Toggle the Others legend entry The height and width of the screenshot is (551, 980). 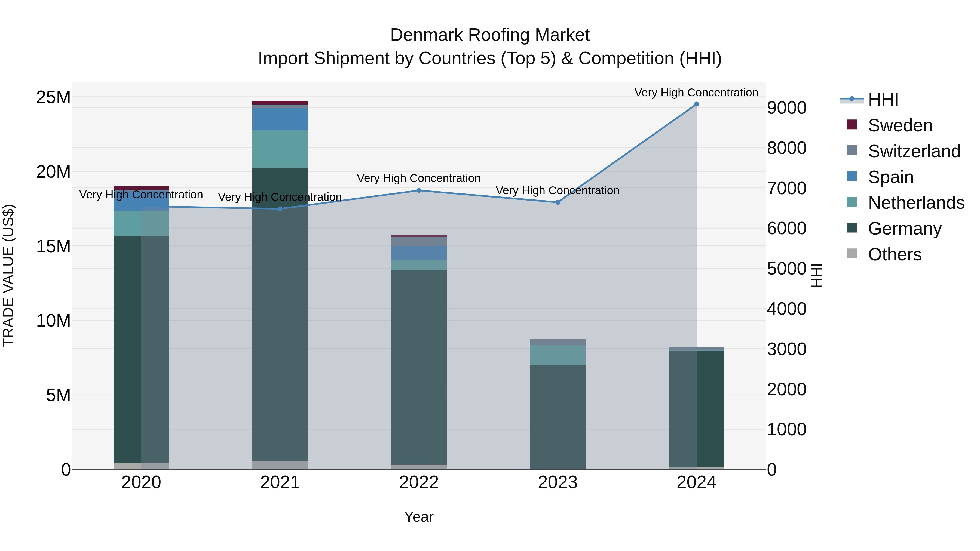[x=884, y=254]
